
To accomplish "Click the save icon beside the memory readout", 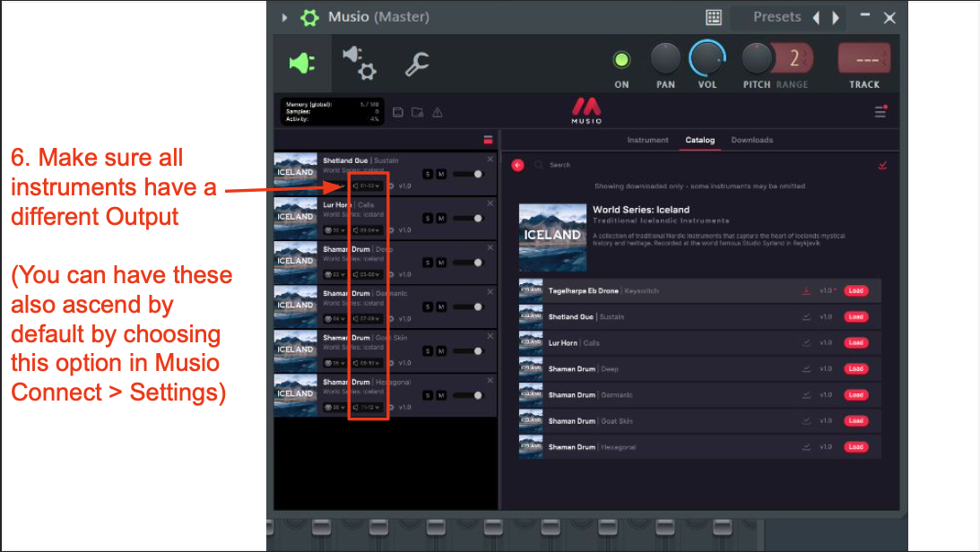I will pos(397,112).
